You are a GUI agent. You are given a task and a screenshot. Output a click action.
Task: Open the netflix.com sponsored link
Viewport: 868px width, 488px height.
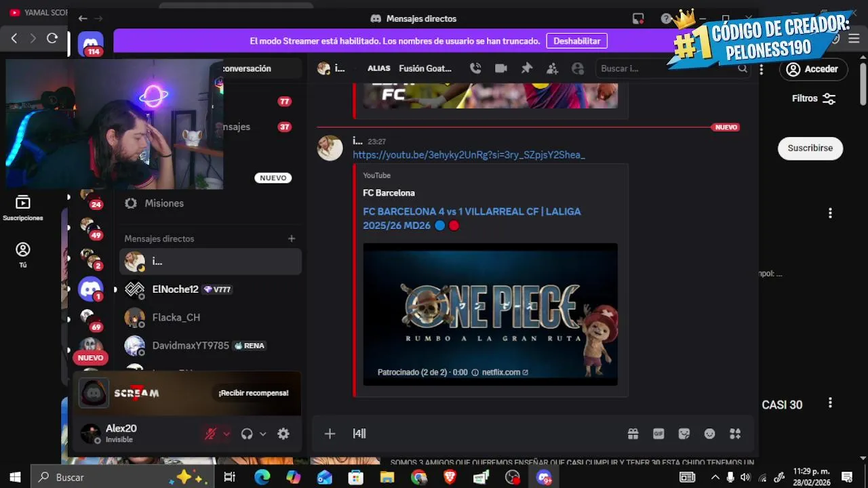tap(505, 372)
